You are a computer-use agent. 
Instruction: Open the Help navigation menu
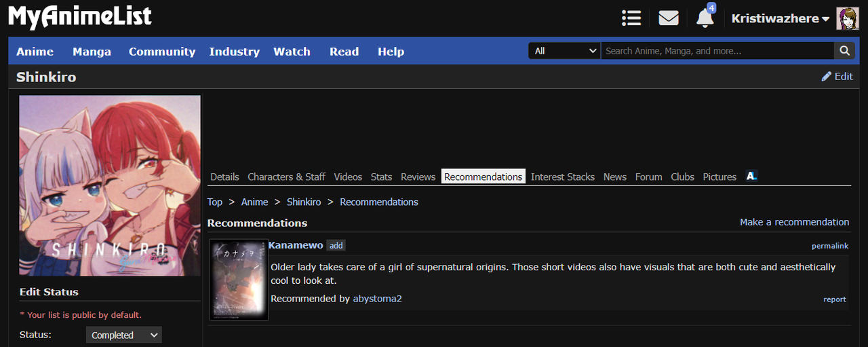coord(391,52)
